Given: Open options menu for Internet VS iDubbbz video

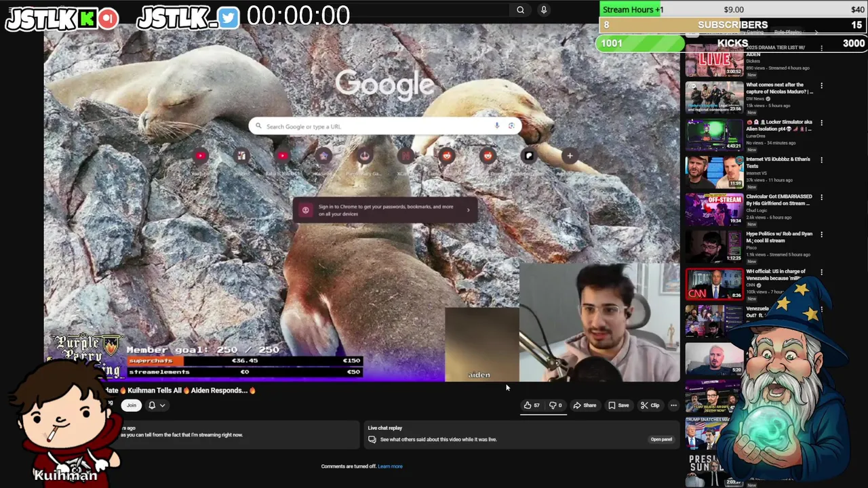Looking at the screenshot, I should (x=821, y=160).
